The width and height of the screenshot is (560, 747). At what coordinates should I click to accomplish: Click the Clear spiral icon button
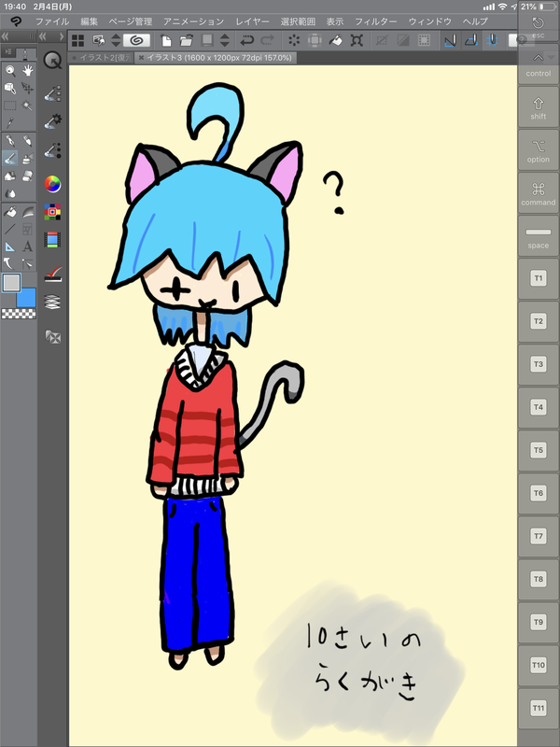click(x=137, y=40)
